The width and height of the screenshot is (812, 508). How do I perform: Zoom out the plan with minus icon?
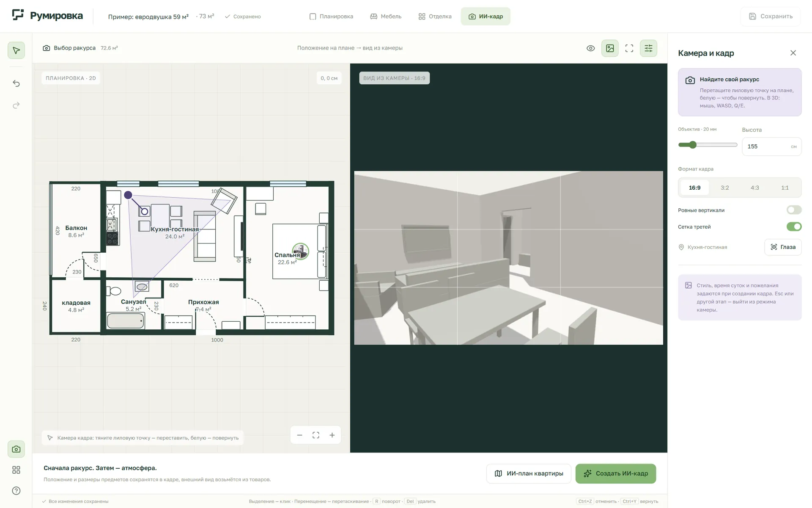tap(299, 435)
